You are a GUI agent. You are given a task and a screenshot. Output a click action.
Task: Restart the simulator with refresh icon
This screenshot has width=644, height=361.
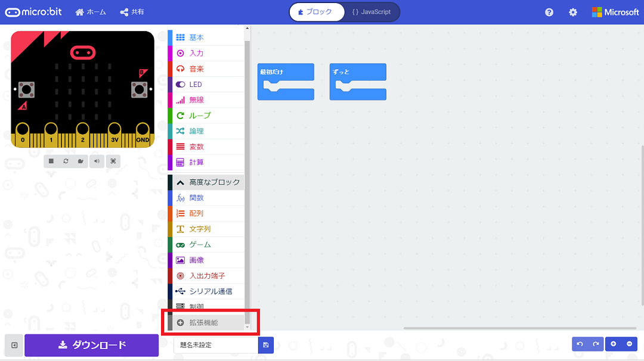66,161
